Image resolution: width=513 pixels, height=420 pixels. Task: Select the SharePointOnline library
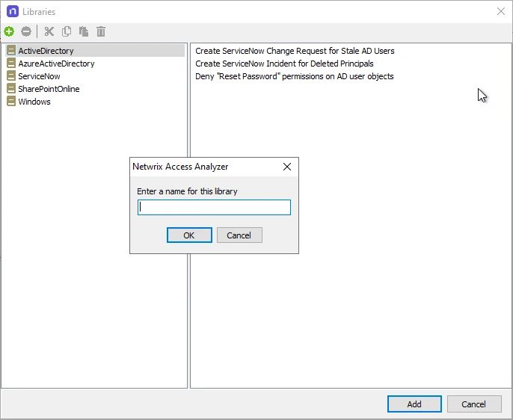(49, 89)
